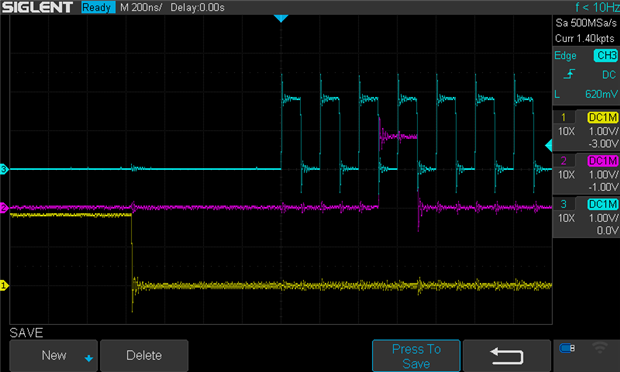This screenshot has height=372, width=620.
Task: Click the channel 1 10X probe label
Action: [x=566, y=131]
